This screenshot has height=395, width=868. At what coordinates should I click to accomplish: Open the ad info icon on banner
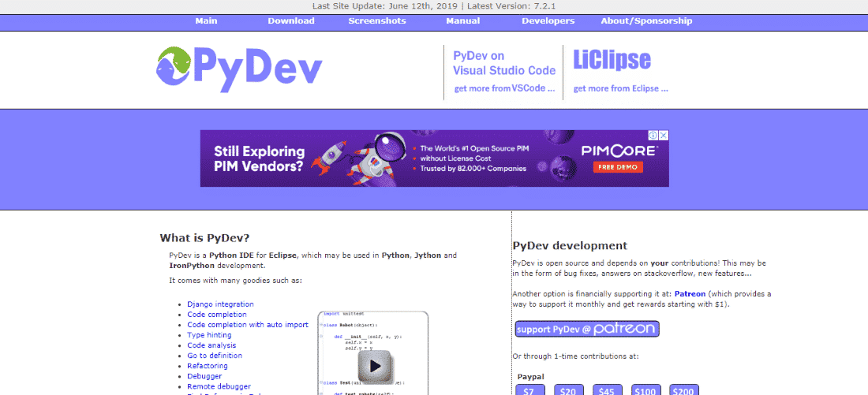(653, 136)
